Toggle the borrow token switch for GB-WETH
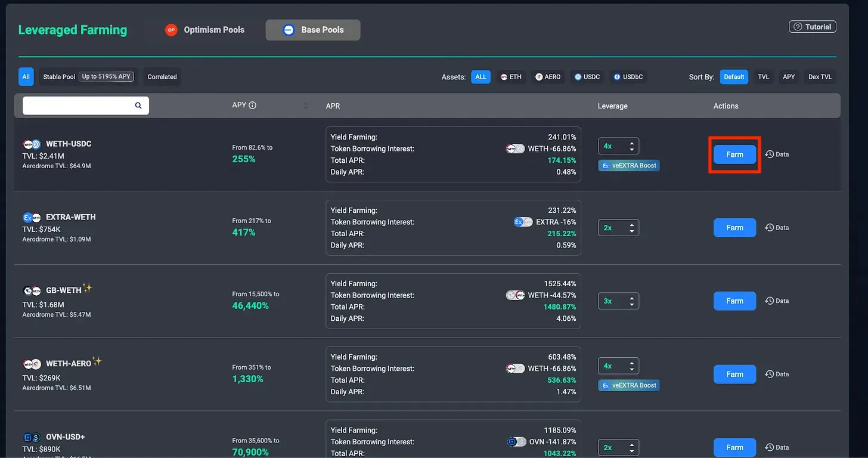This screenshot has height=458, width=868. click(x=515, y=295)
